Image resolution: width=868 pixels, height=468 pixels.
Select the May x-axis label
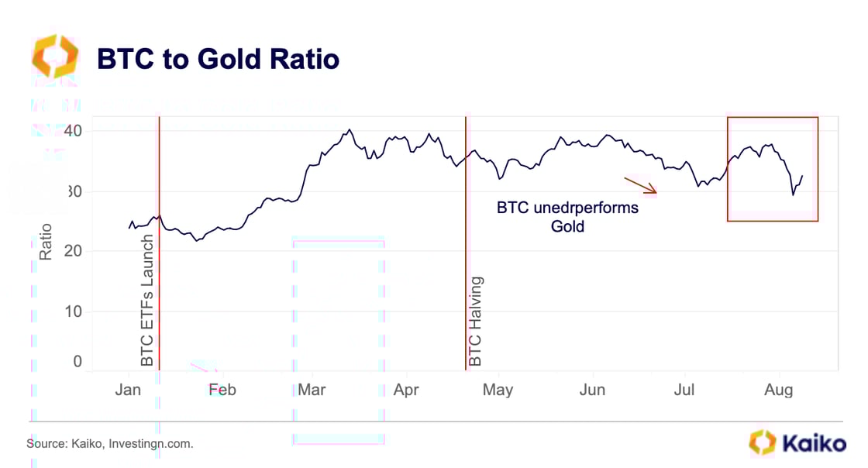(498, 389)
